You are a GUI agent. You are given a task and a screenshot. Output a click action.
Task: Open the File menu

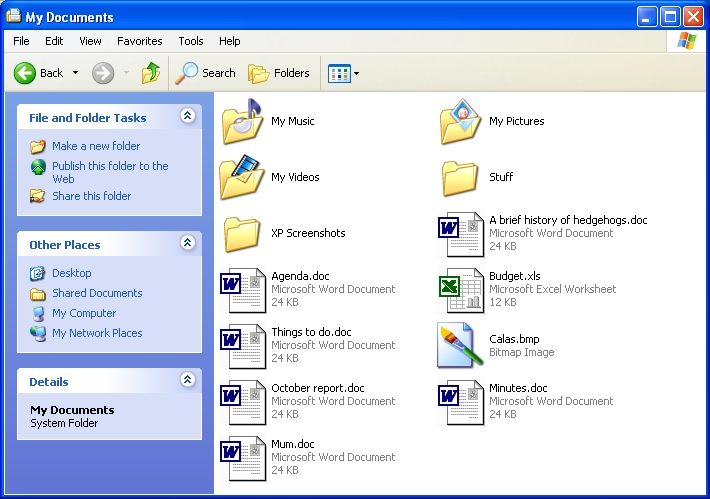coord(21,41)
